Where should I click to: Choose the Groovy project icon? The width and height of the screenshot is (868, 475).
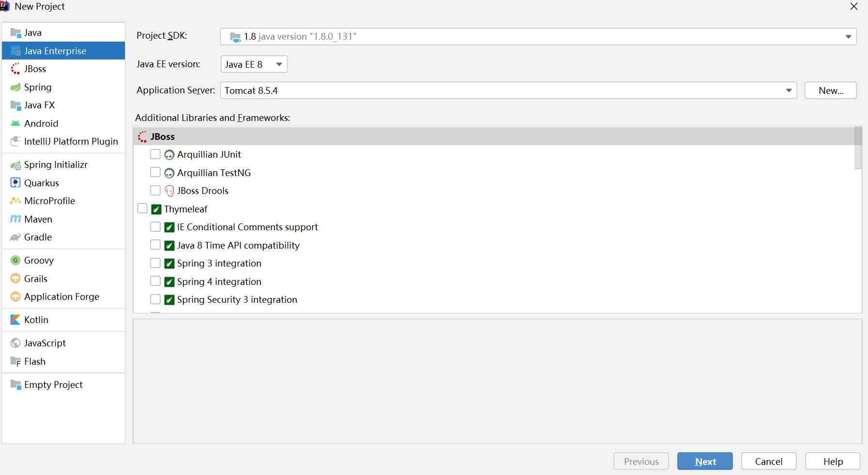(x=15, y=261)
